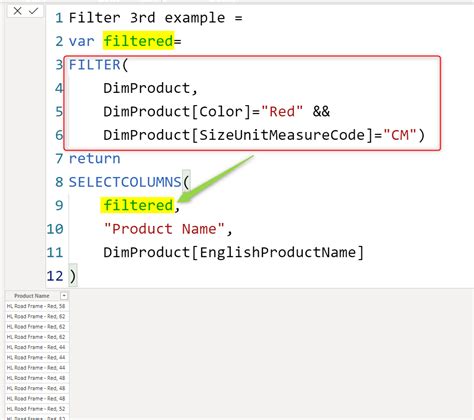Click the "Red" string literal
474x420 pixels.
(x=282, y=111)
